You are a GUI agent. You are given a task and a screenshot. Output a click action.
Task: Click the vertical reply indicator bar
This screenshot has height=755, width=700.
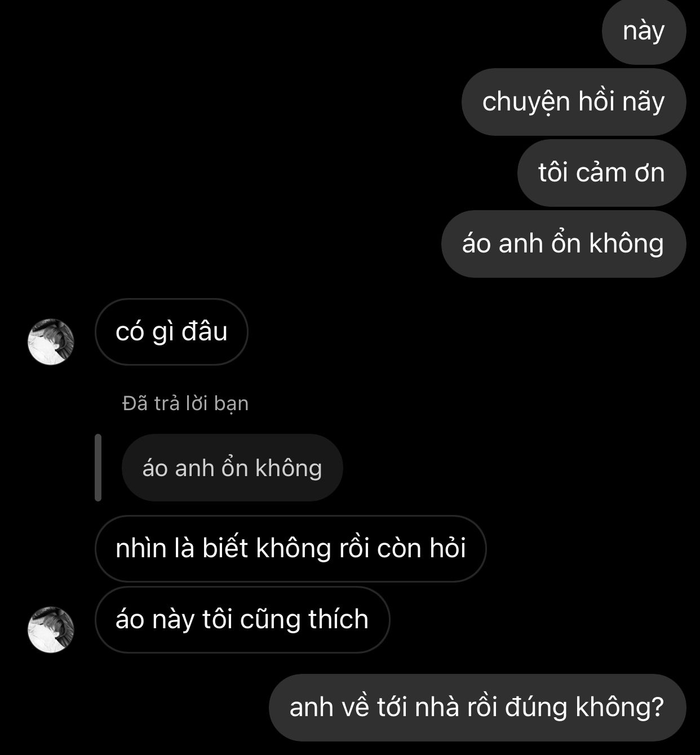click(x=98, y=468)
